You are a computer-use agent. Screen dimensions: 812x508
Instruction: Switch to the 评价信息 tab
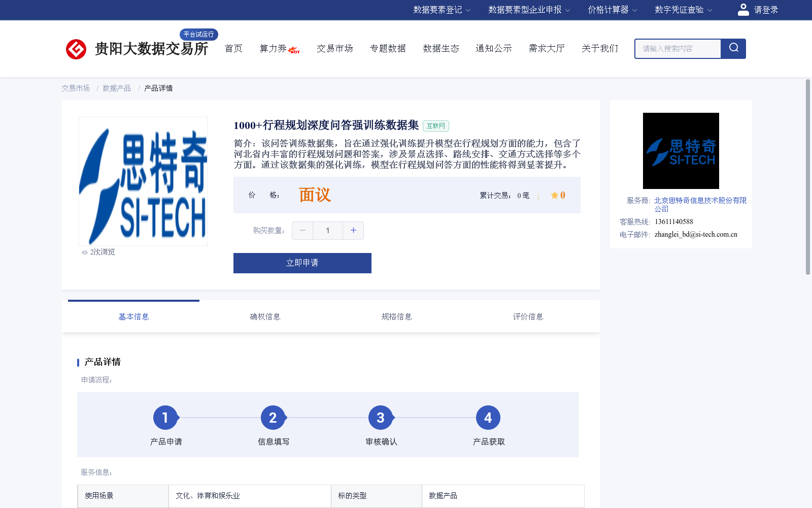click(528, 316)
